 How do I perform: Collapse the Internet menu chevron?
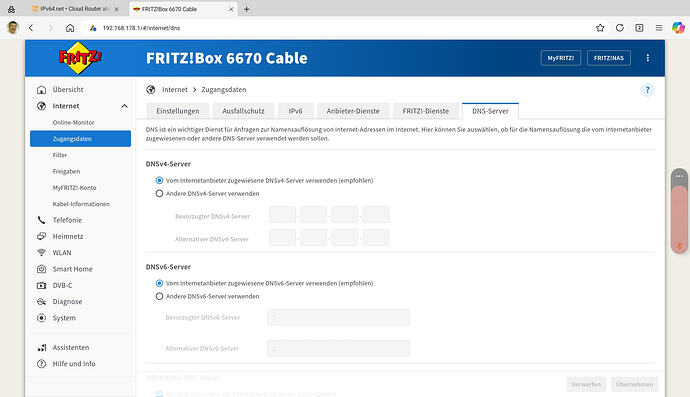tap(125, 106)
